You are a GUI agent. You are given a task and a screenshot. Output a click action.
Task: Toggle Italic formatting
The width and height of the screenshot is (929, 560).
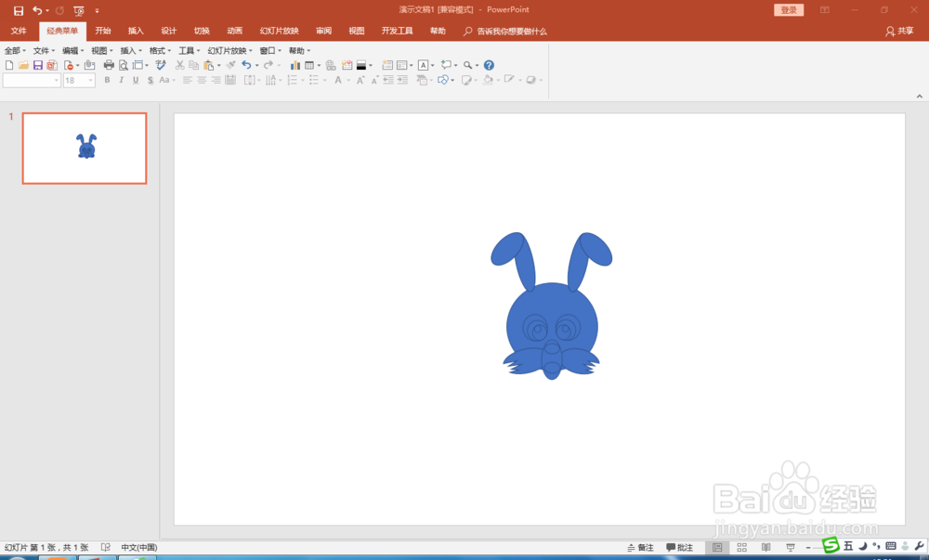tap(122, 80)
